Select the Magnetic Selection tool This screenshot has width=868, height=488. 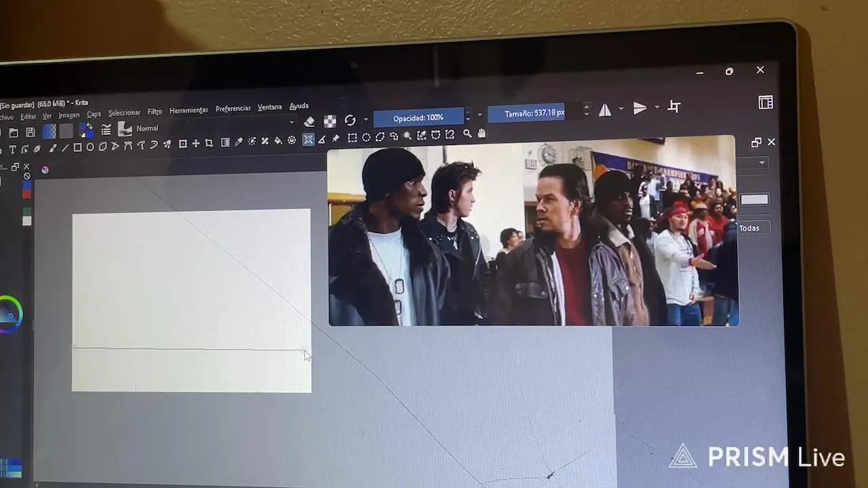(x=450, y=134)
